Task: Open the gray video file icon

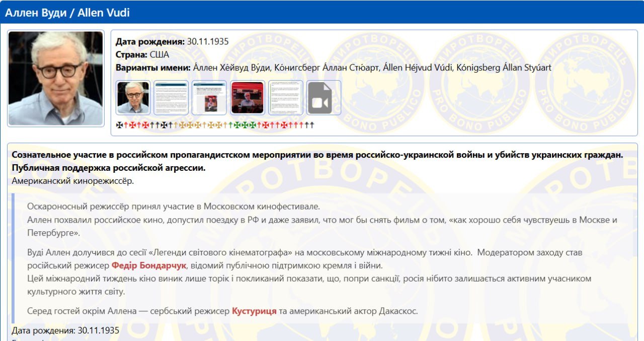Action: click(324, 98)
